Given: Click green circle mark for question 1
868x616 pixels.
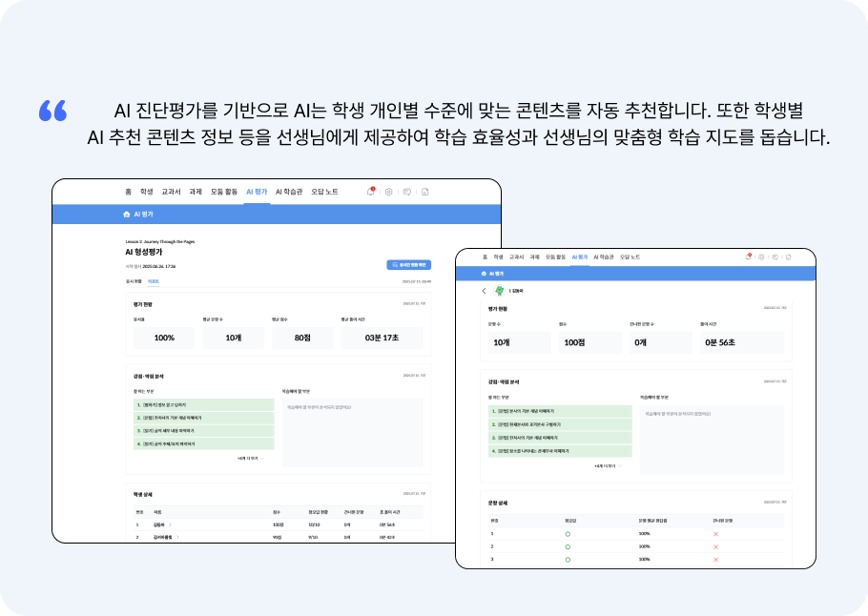Looking at the screenshot, I should pos(568,534).
